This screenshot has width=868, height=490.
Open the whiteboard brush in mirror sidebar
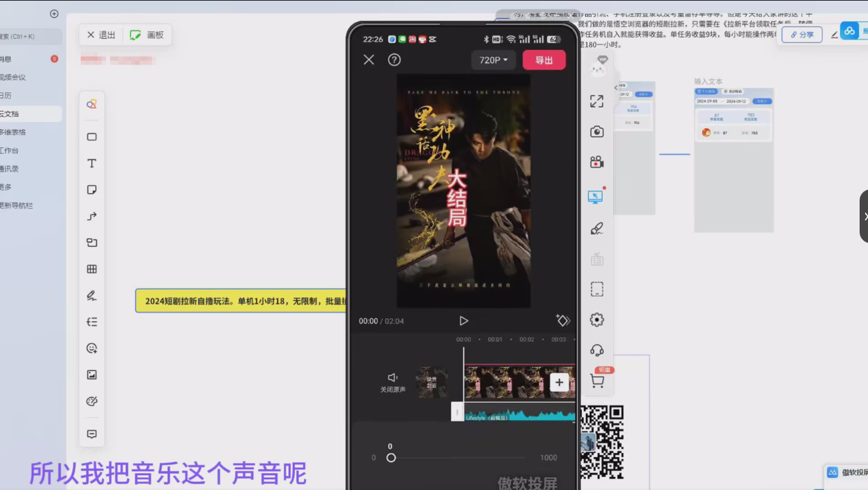[597, 228]
